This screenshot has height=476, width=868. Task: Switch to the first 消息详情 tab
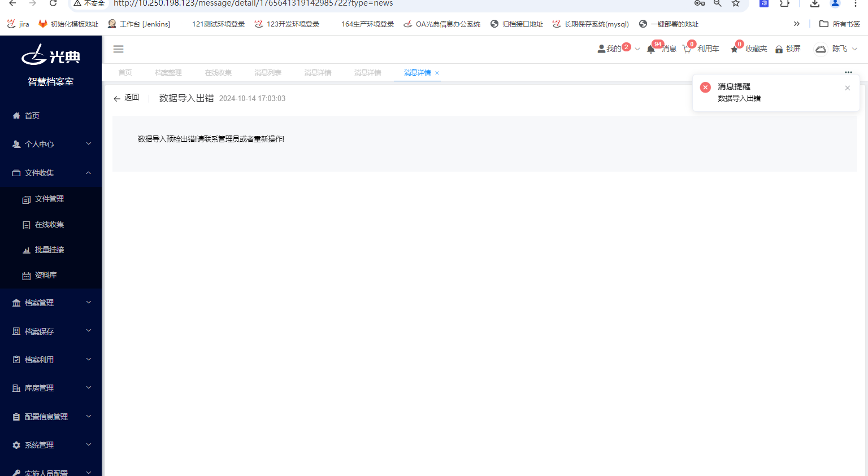point(318,73)
